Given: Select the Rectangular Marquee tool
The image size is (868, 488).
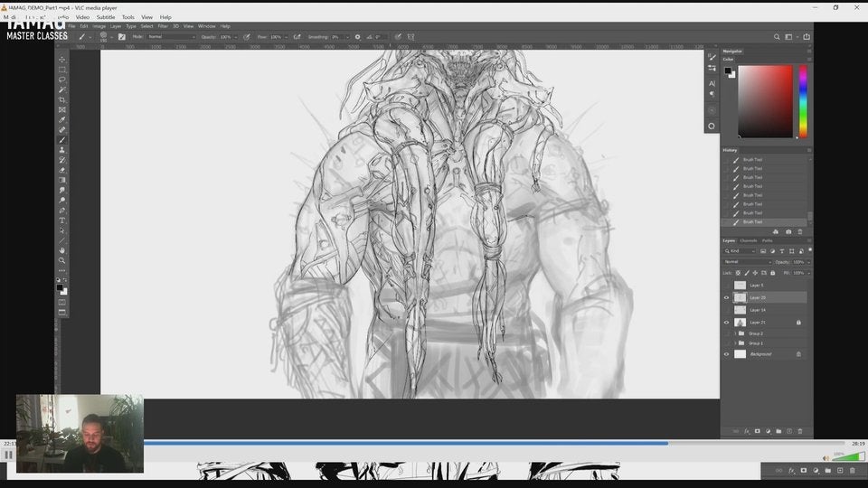Looking at the screenshot, I should [62, 70].
